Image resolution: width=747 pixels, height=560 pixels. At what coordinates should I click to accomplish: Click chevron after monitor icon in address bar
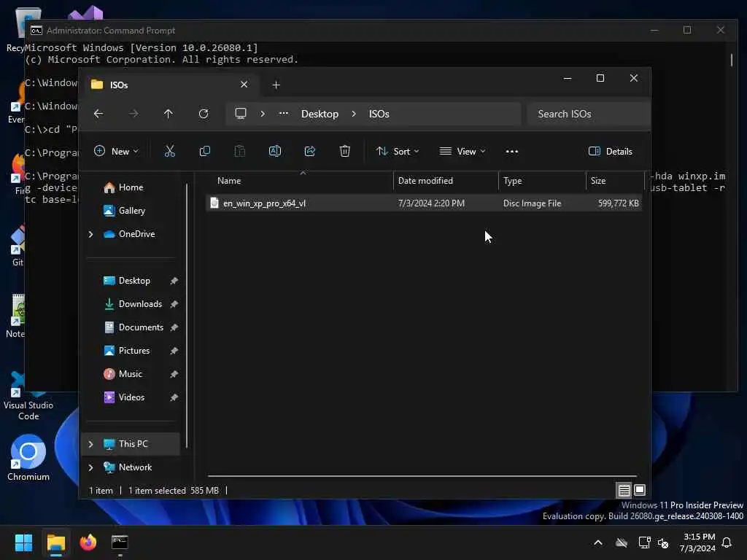point(263,114)
